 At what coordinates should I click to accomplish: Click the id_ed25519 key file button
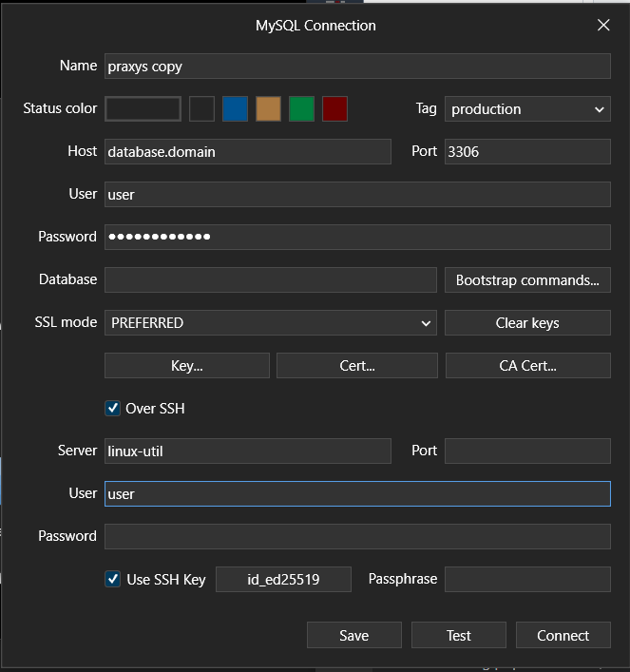[x=283, y=580]
